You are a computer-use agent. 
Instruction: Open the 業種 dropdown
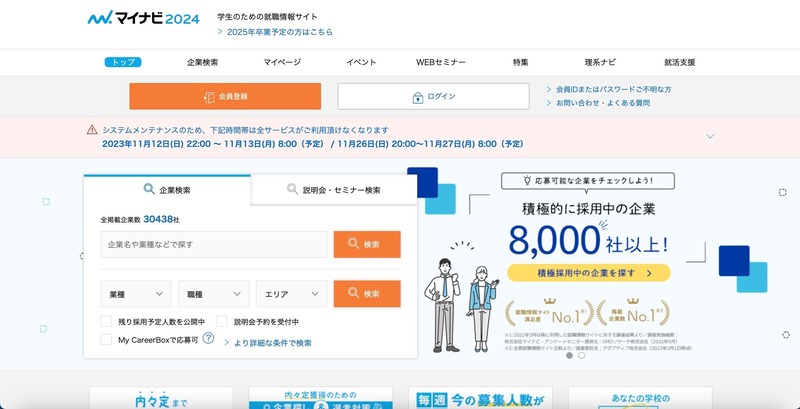[x=136, y=294]
